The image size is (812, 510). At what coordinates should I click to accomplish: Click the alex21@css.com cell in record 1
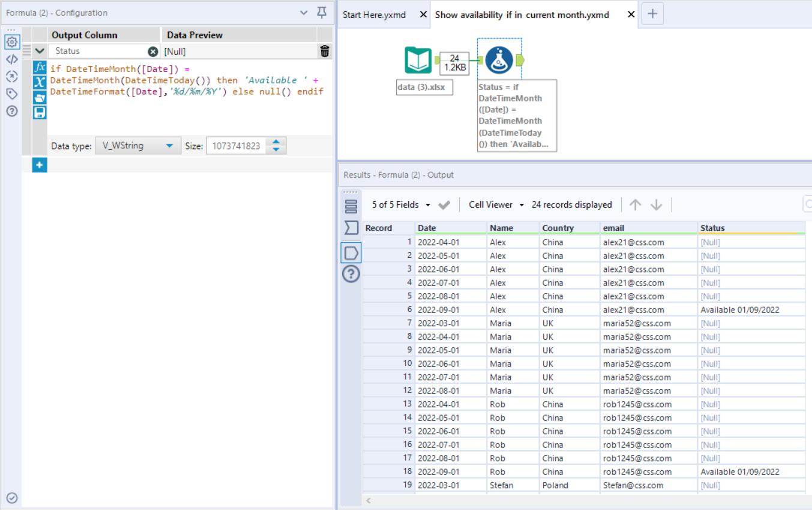pyautogui.click(x=649, y=242)
